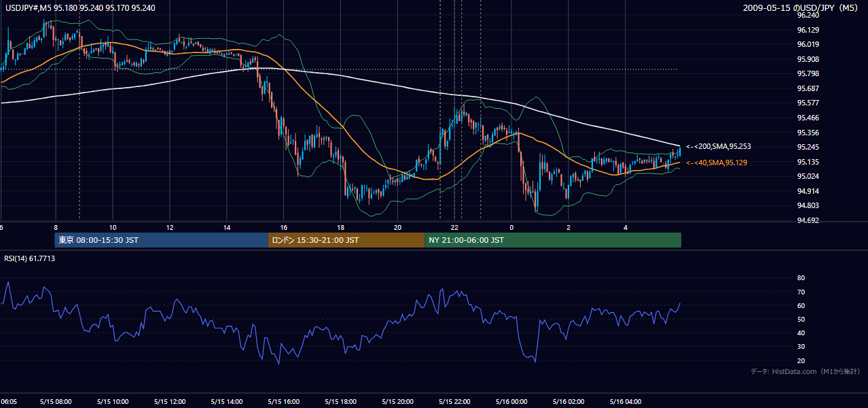Click the 200 SMA 95.253 label

(x=719, y=146)
